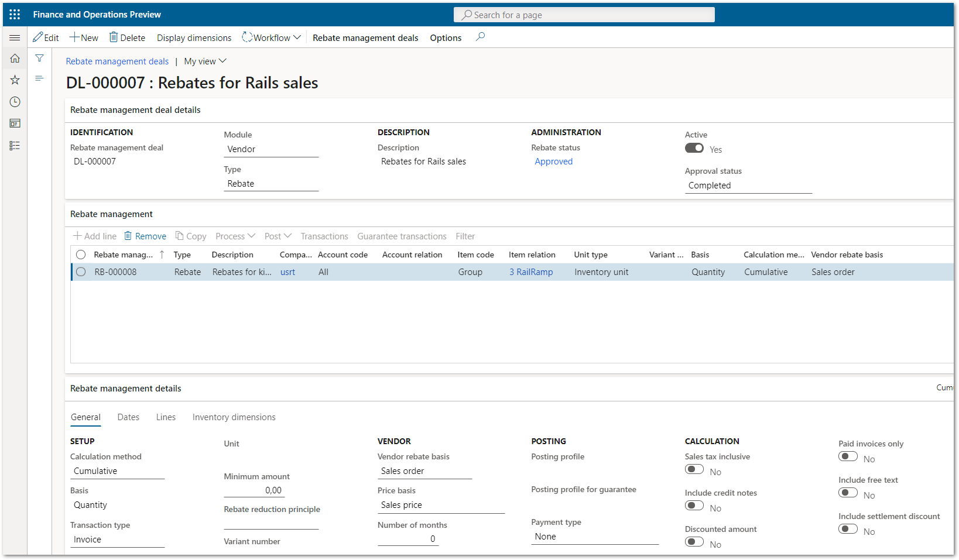Open Favorites star icon

pyautogui.click(x=15, y=80)
